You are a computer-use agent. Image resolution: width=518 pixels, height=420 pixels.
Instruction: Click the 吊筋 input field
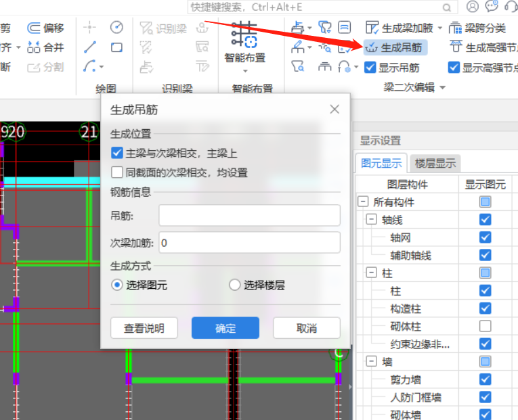point(249,216)
